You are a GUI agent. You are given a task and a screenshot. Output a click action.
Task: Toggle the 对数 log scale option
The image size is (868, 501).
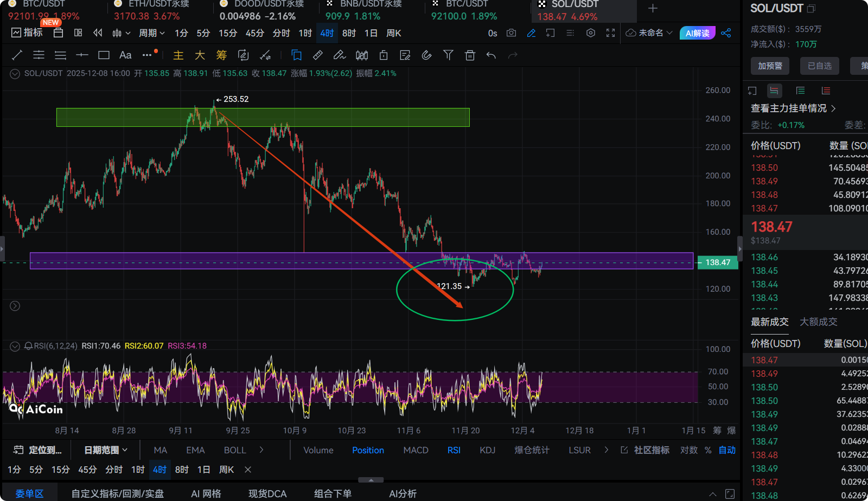click(688, 450)
